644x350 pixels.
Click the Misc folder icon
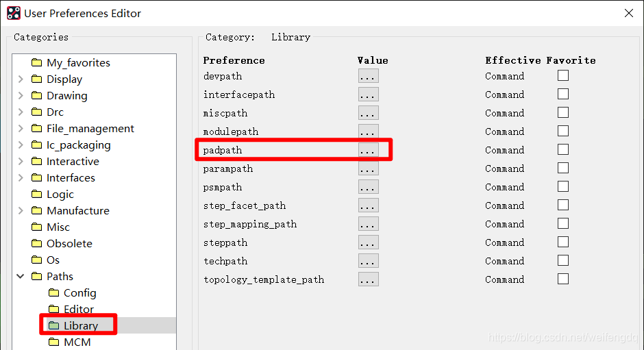tap(36, 227)
